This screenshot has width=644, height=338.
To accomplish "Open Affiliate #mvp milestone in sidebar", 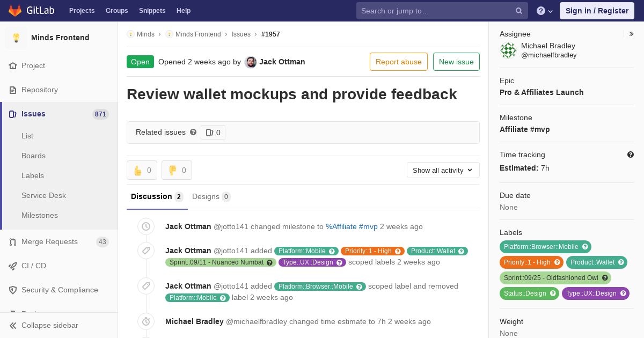I will [x=524, y=129].
